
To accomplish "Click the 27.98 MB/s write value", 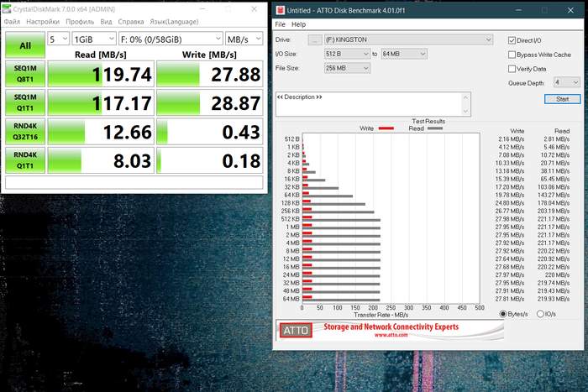I will click(510, 219).
